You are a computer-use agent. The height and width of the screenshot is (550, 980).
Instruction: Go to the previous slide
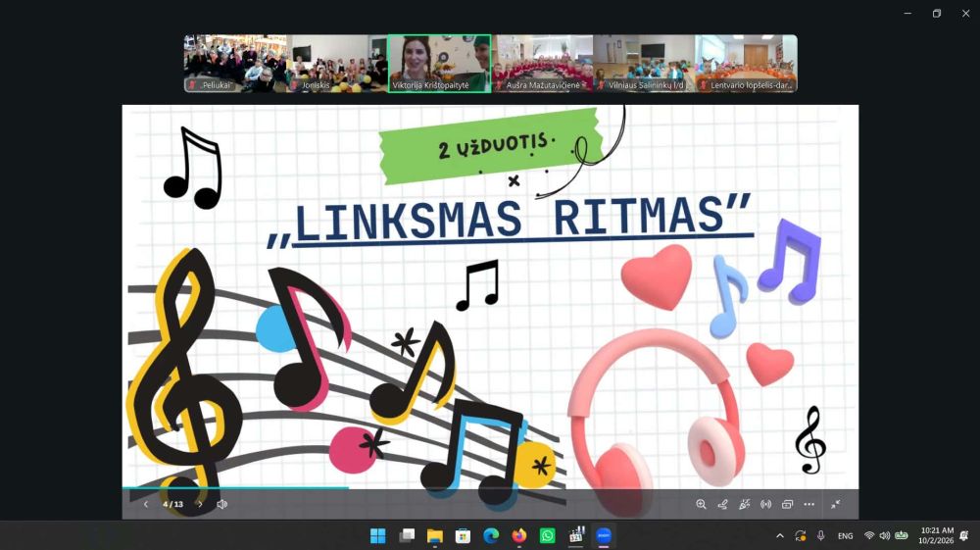(x=146, y=504)
